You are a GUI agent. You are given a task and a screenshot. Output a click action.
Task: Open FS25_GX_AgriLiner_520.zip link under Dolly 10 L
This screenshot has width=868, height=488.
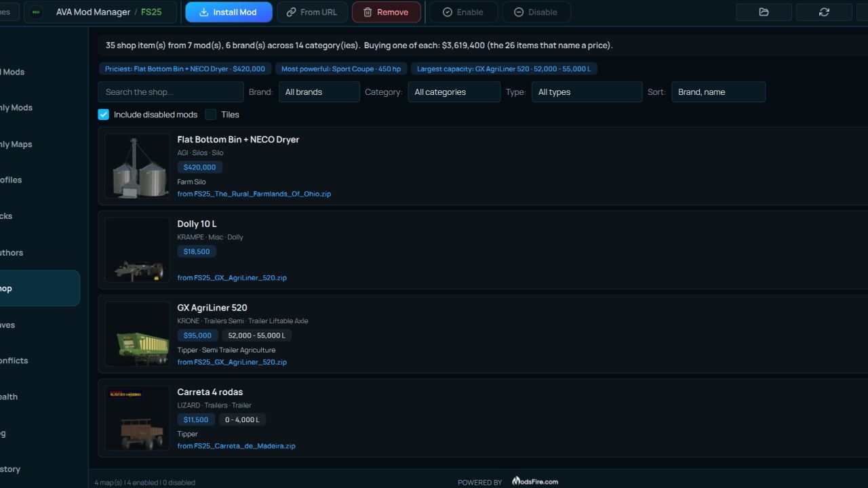click(232, 278)
